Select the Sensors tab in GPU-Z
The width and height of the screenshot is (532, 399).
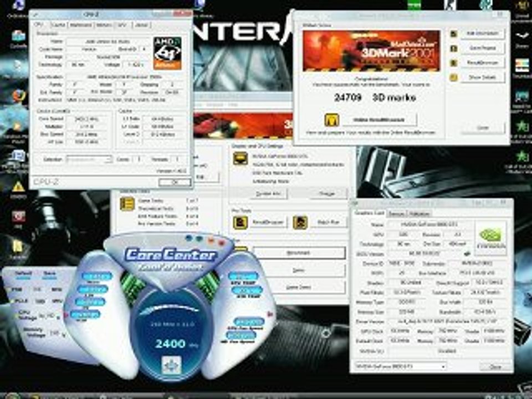coord(396,214)
